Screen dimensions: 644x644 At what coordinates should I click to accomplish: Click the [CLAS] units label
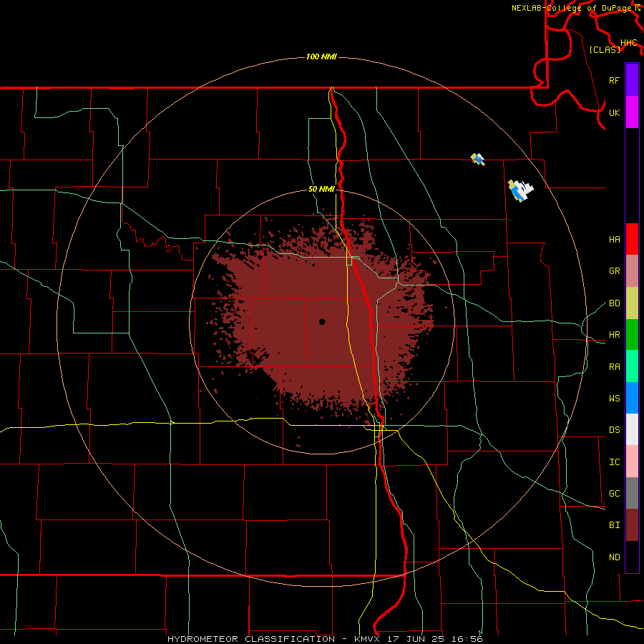[x=605, y=49]
